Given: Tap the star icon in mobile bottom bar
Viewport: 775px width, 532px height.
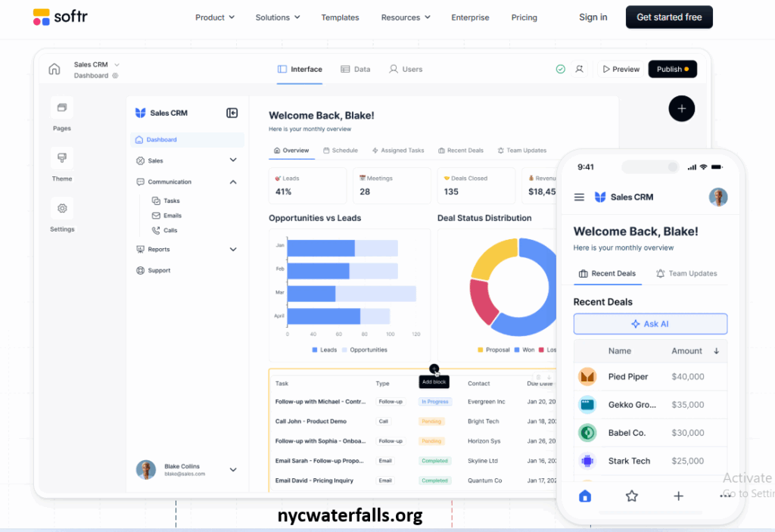Looking at the screenshot, I should coord(631,496).
